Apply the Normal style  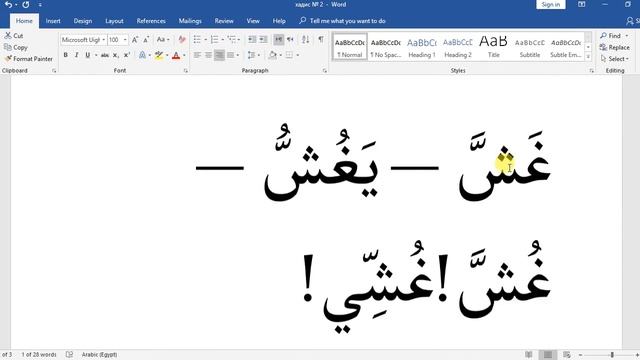tap(350, 47)
